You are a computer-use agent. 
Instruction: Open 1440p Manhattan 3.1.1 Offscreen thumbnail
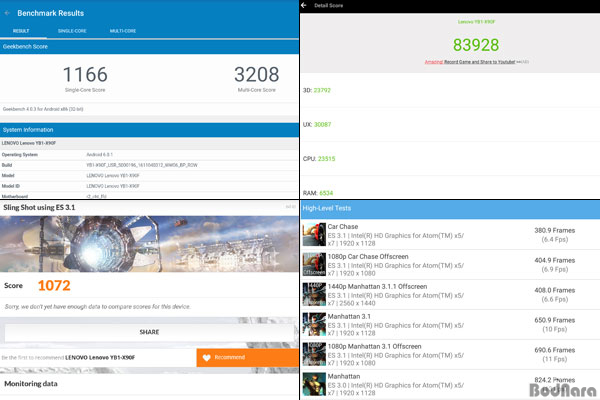pos(314,294)
